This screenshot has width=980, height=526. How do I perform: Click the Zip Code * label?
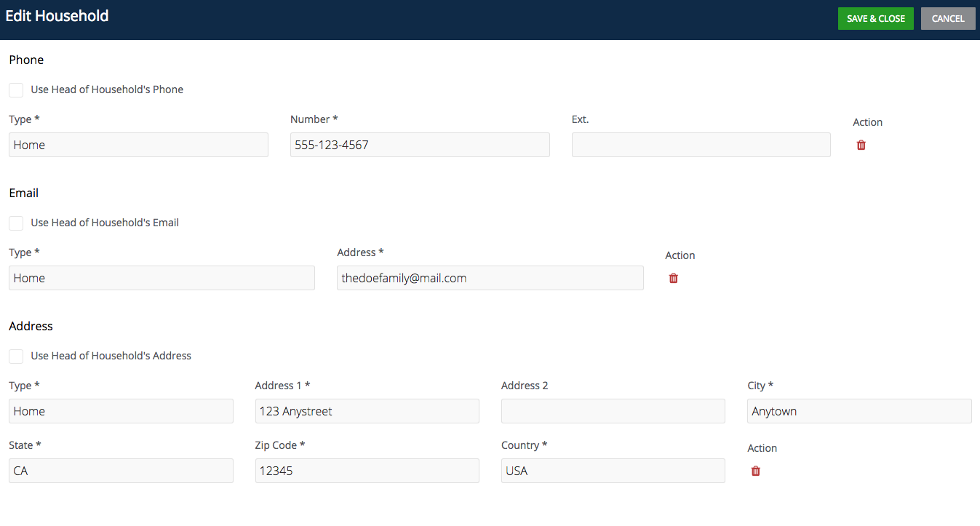tap(280, 445)
